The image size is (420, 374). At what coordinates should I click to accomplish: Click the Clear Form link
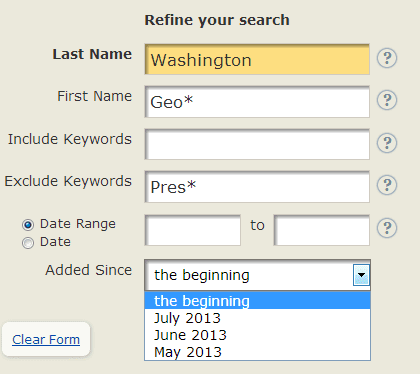pyautogui.click(x=46, y=340)
